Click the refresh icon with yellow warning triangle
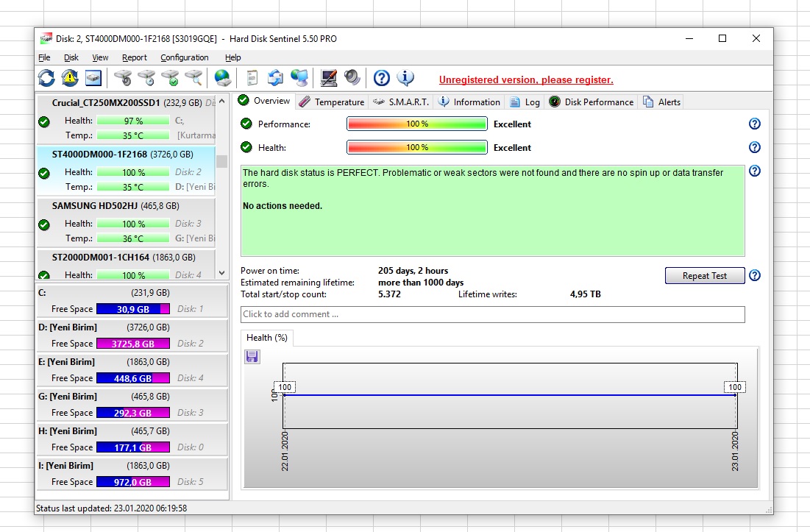This screenshot has height=532, width=810. (x=70, y=78)
